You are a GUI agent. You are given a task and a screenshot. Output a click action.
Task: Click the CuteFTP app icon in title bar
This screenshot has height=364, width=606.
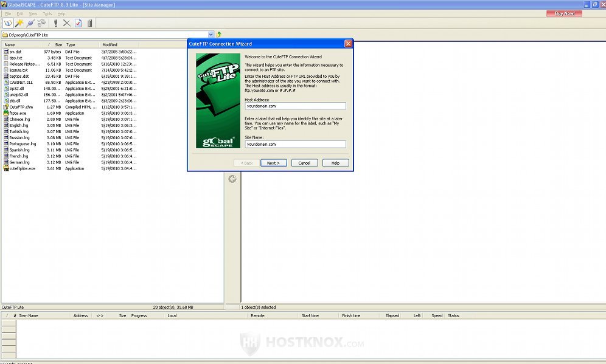pos(4,5)
